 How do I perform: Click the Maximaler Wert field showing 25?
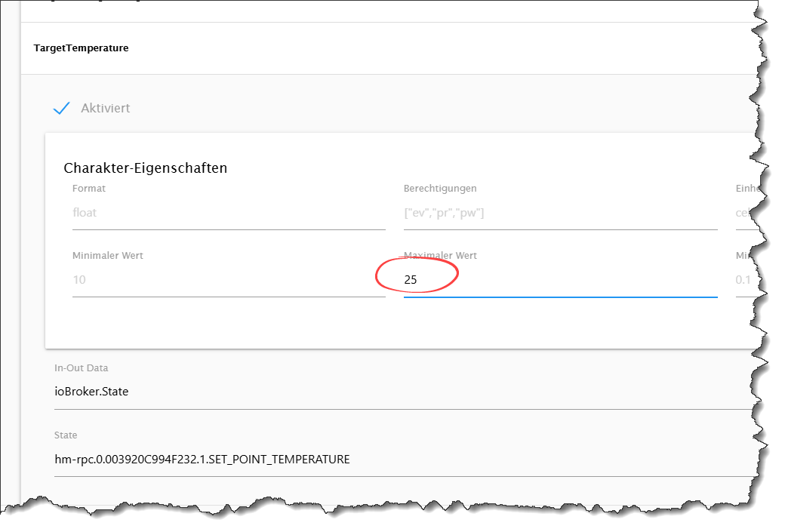click(559, 280)
